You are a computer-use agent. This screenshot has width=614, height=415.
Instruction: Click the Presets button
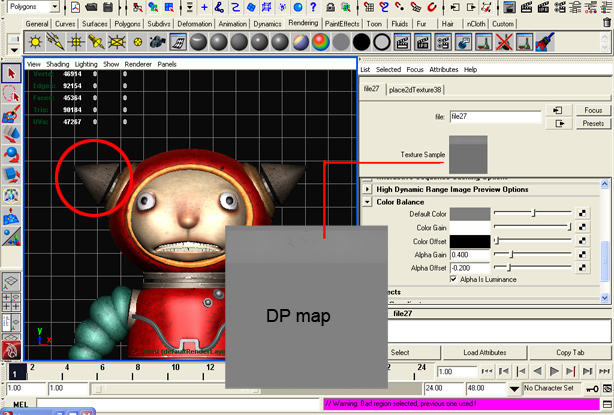[592, 123]
